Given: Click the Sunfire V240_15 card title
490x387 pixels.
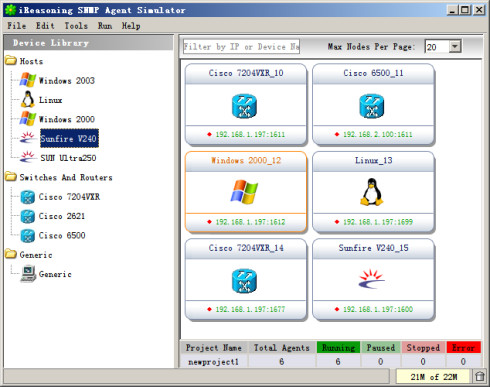Looking at the screenshot, I should (373, 248).
